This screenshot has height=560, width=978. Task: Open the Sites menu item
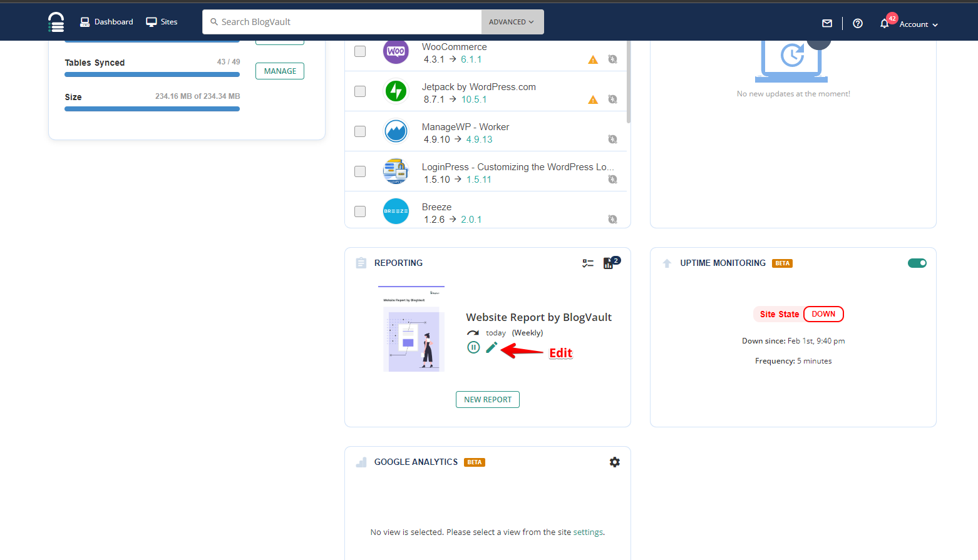coord(162,22)
